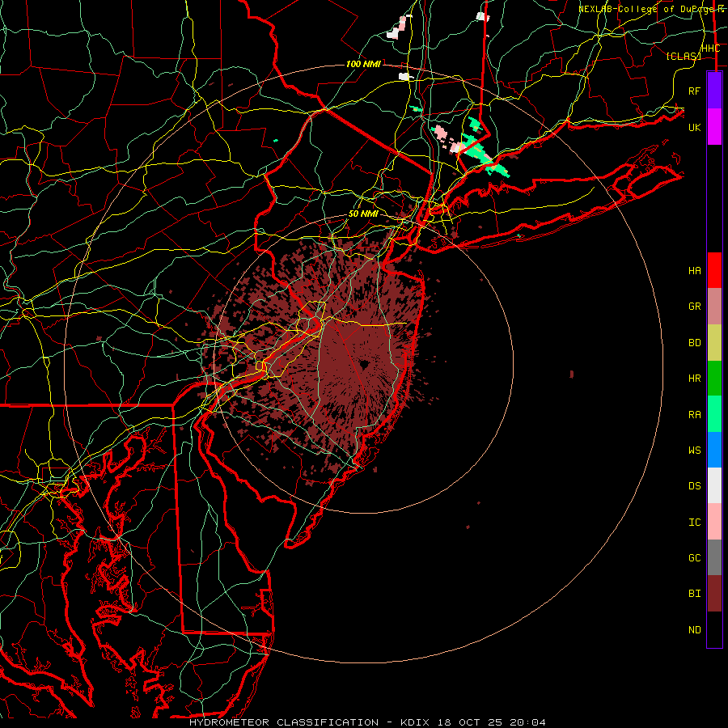Click the UK legend label
728x728 pixels.
(695, 127)
